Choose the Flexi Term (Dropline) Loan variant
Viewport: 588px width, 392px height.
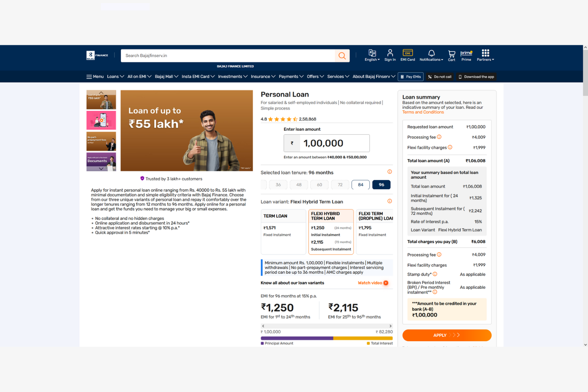(x=375, y=232)
